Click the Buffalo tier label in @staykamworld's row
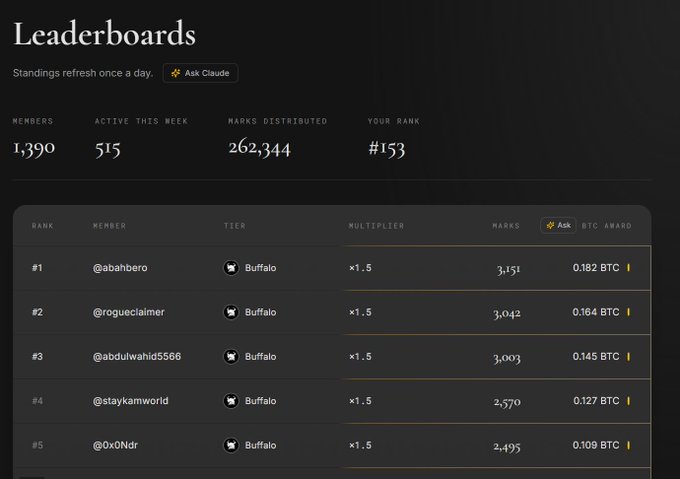 [x=260, y=401]
